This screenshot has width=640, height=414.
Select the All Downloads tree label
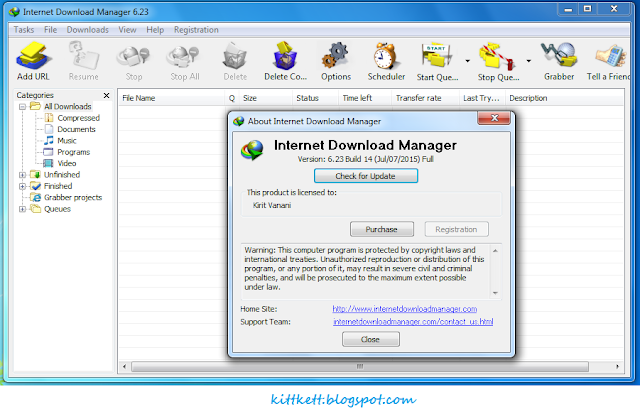pos(68,107)
